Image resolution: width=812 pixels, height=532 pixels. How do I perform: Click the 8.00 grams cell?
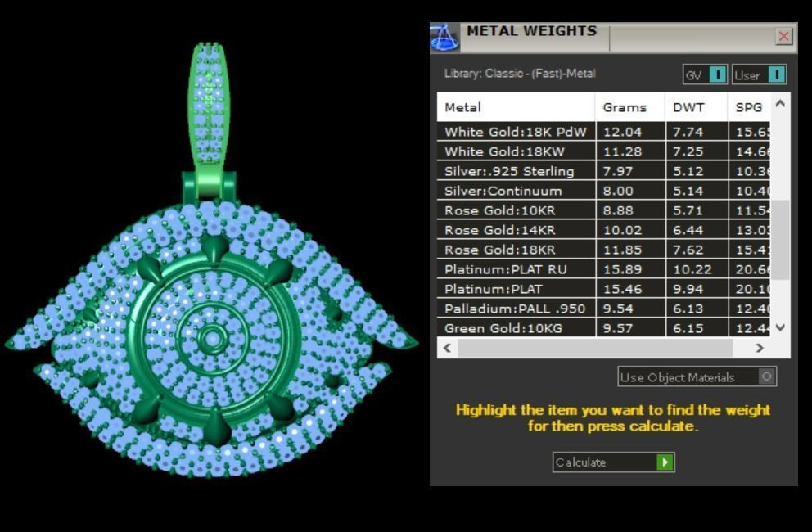click(x=630, y=191)
